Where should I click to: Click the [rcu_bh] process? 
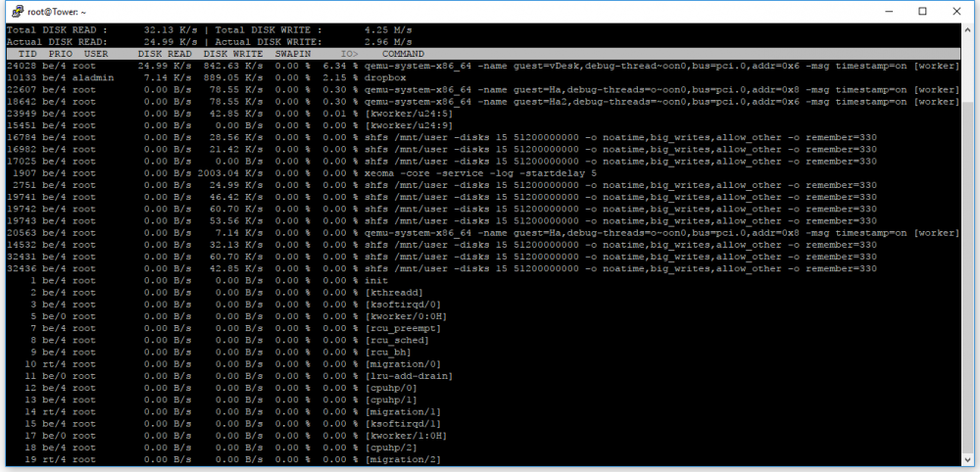387,353
